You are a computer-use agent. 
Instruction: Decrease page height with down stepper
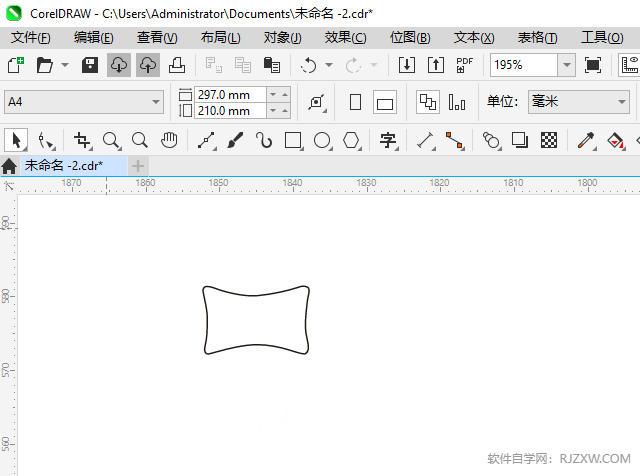[x=273, y=111]
